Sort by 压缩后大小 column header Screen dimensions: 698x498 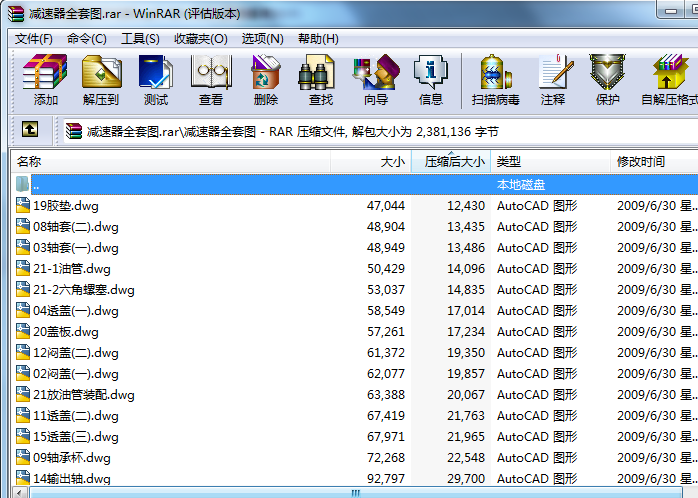450,162
